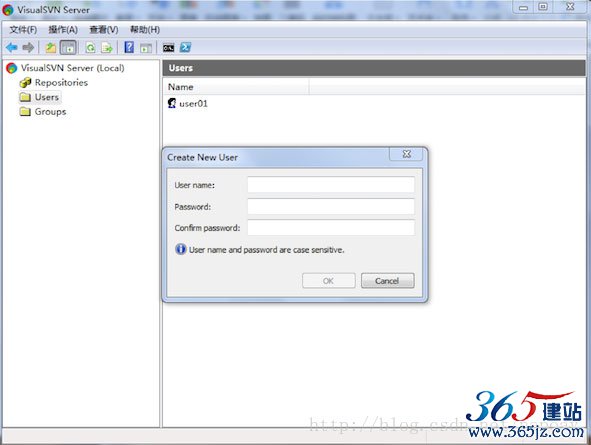591x445 pixels.
Task: Toggle the show/hide console tree button
Action: coord(68,47)
